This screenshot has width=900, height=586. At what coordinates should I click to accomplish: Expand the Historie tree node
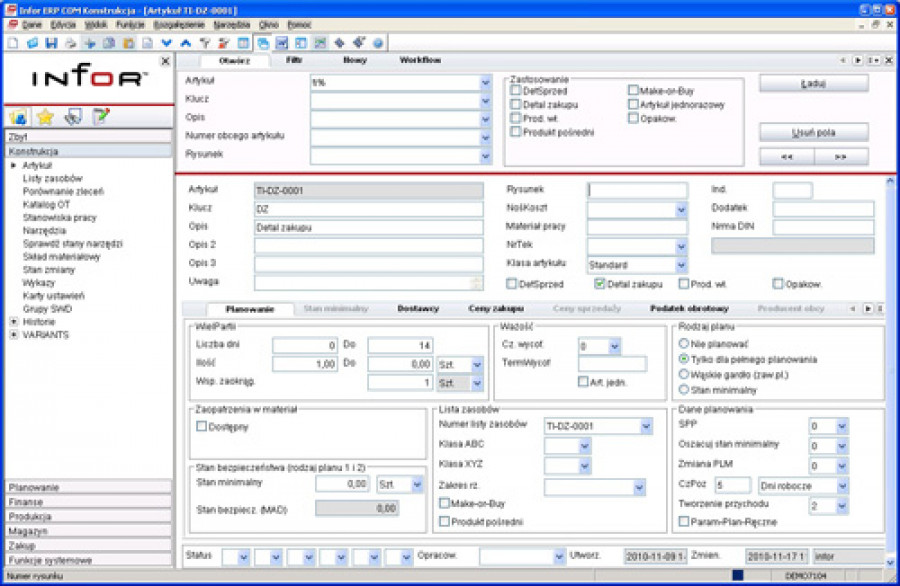coord(14,322)
